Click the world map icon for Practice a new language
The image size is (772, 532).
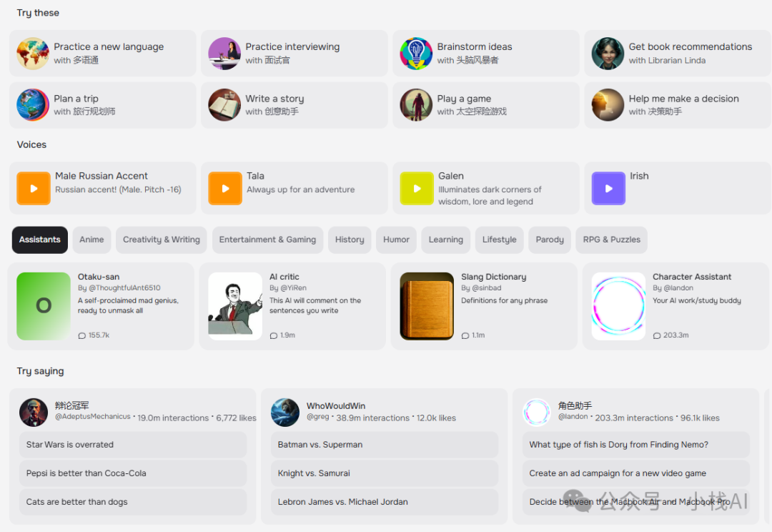32,53
